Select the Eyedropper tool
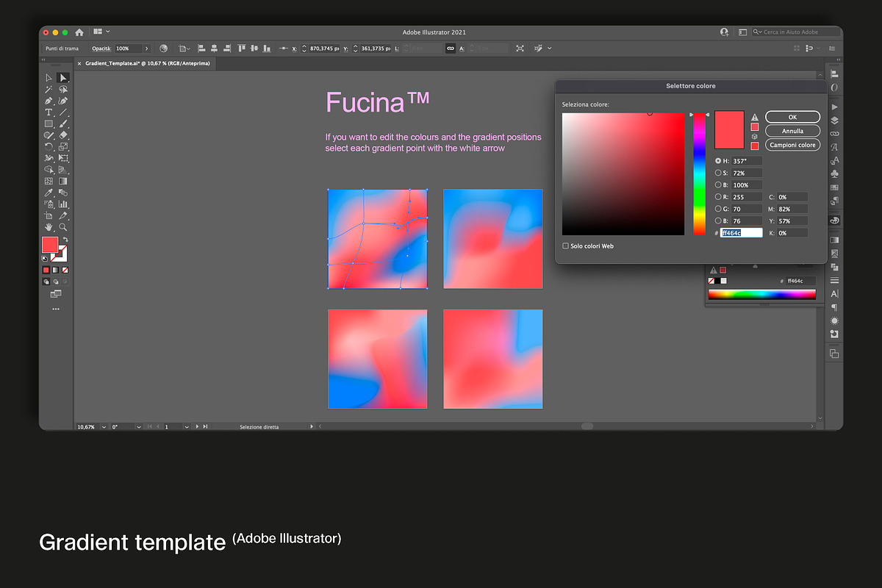This screenshot has height=588, width=882. coord(49,193)
